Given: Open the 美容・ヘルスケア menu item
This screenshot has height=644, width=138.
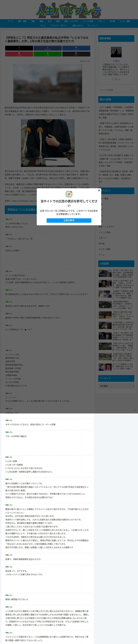Looking at the screenshot, I should [x=71, y=21].
